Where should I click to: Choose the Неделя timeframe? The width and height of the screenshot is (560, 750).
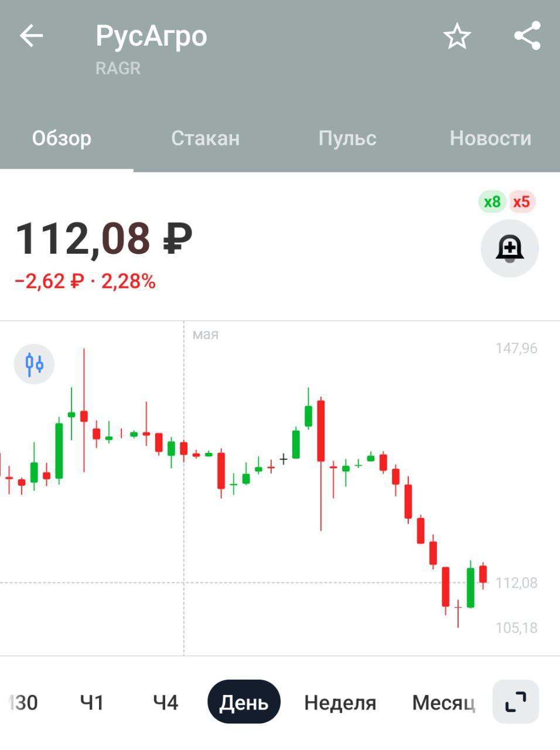tap(340, 702)
